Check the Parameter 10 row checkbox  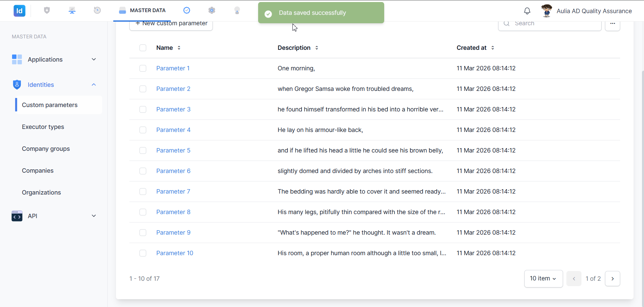tap(143, 253)
